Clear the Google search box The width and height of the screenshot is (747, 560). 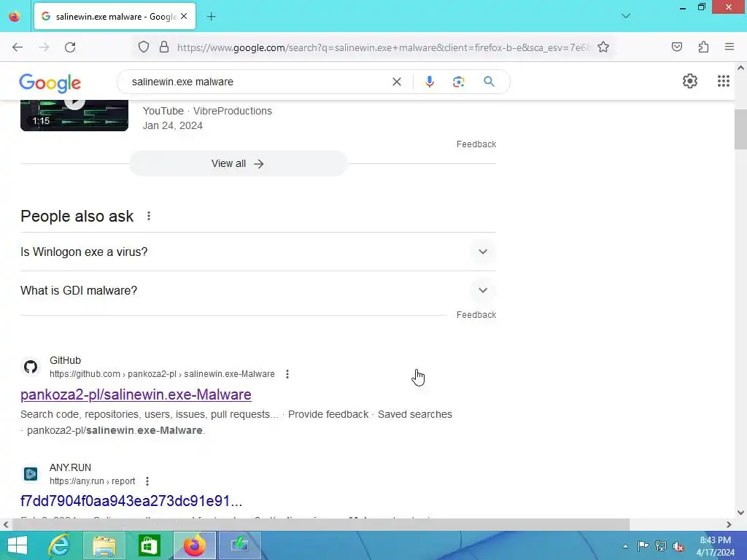[x=396, y=82]
